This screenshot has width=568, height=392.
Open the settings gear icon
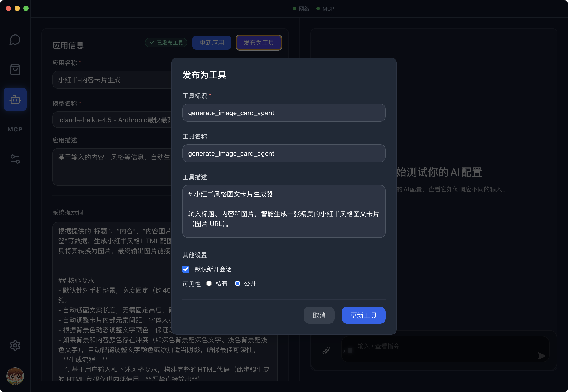[15, 346]
